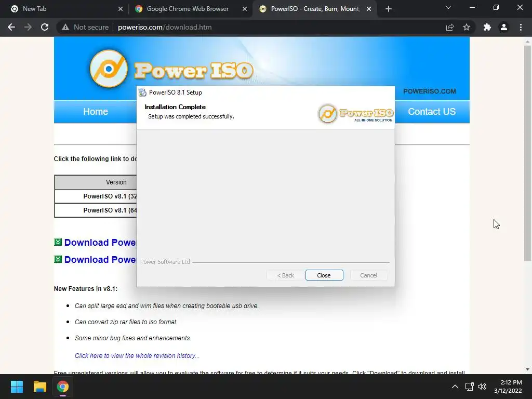
Task: Open the whole revision history link
Action: pyautogui.click(x=137, y=355)
